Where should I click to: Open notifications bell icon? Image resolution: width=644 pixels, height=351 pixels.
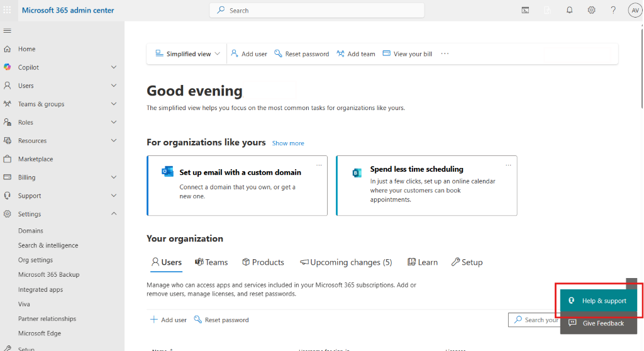click(x=569, y=10)
